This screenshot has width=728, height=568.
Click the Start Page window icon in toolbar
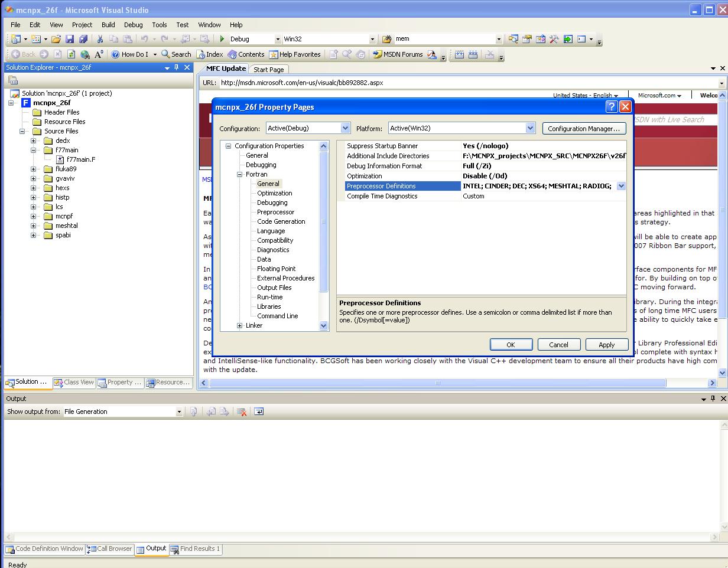pos(568,39)
